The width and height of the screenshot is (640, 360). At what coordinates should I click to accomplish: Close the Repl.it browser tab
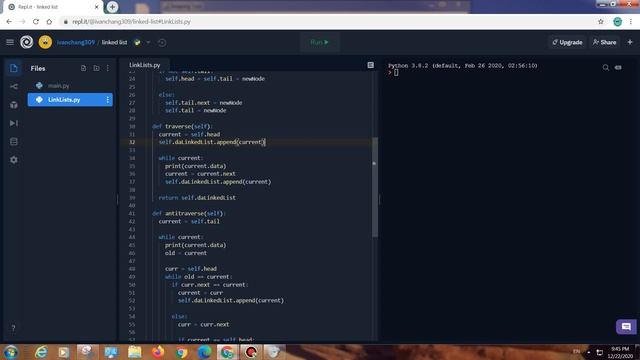[97, 7]
